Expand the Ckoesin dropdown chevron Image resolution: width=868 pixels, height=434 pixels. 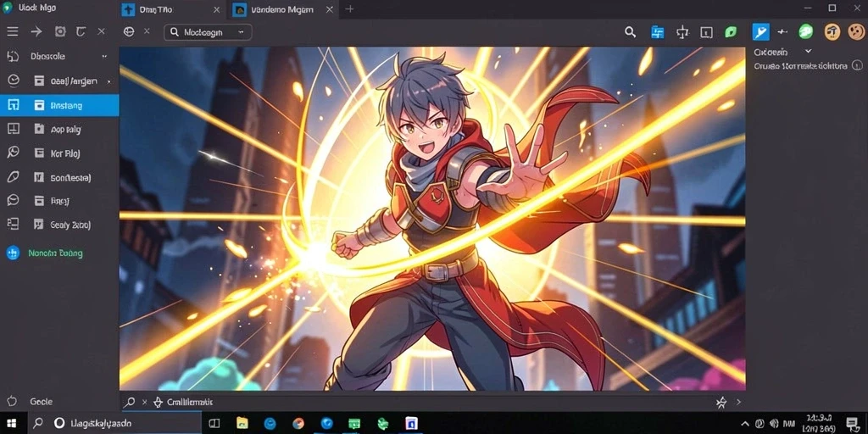click(808, 51)
